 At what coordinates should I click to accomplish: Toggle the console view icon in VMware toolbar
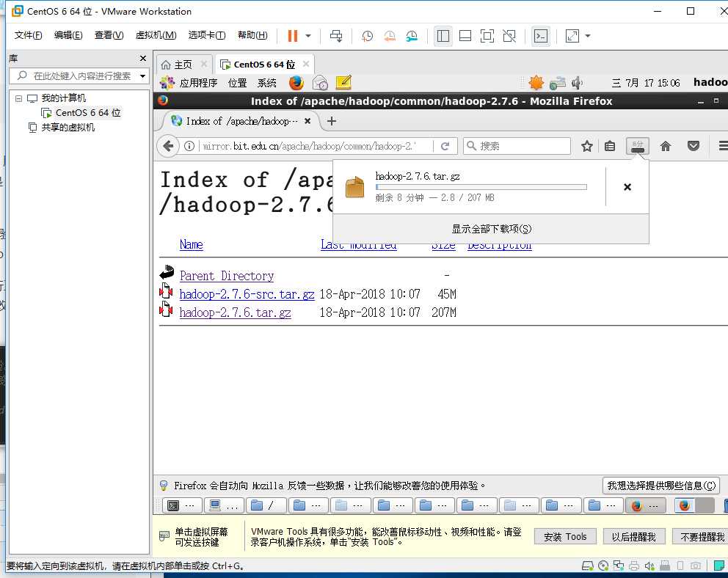[x=541, y=36]
